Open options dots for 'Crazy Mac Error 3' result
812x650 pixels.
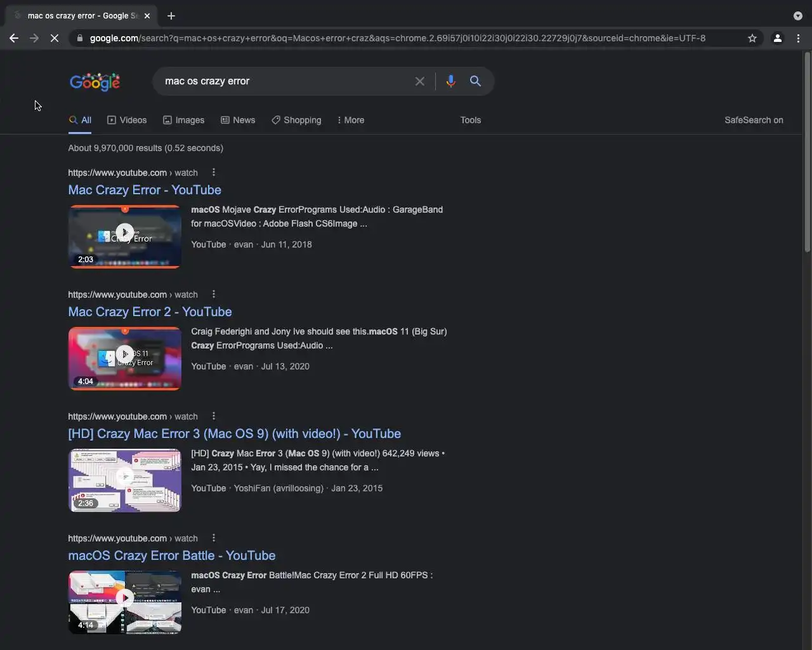[214, 416]
